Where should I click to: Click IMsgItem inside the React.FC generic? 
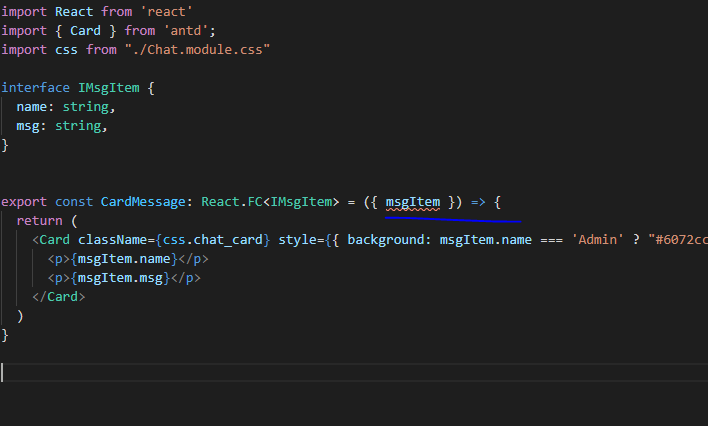point(301,202)
